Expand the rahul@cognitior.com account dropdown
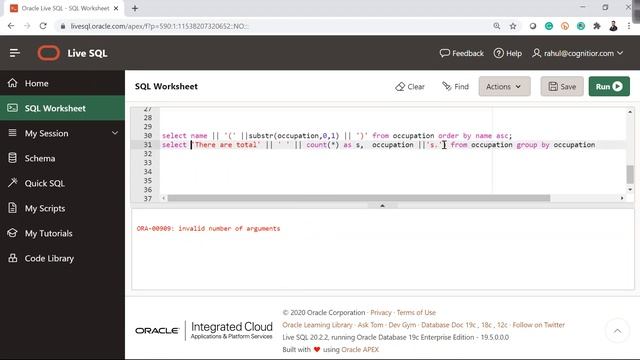This screenshot has height=360, width=640. point(578,53)
